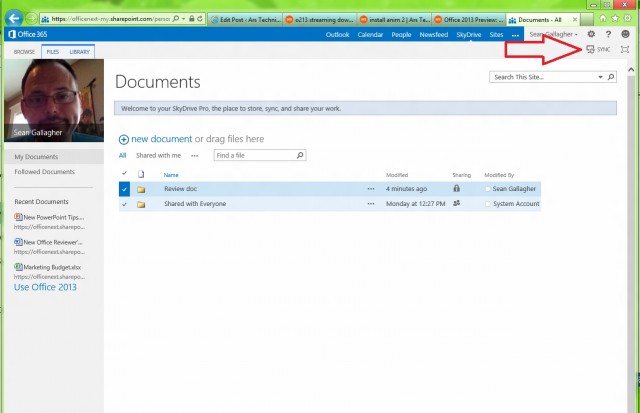Click the address bar search magnifier icon
The image size is (640, 413).
click(x=176, y=19)
